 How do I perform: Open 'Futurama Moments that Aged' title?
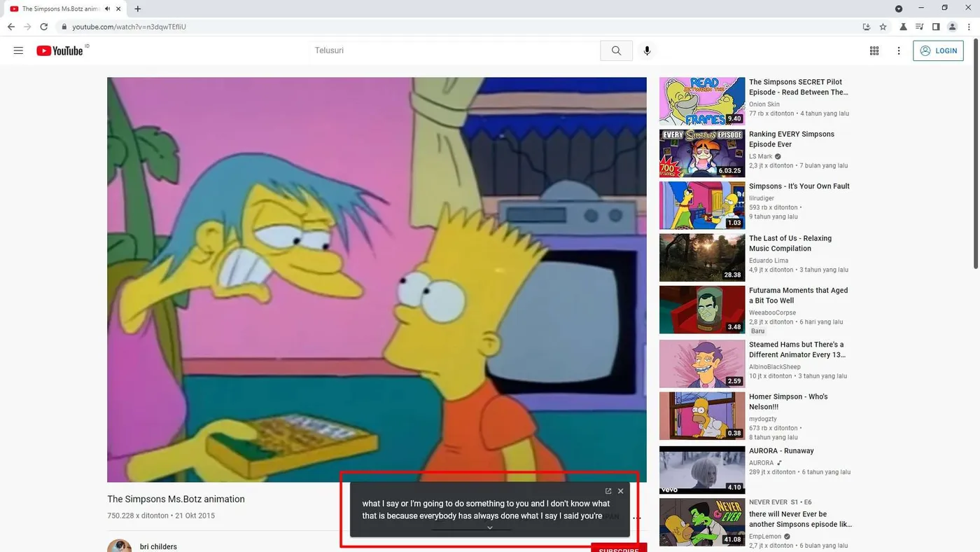pos(798,295)
